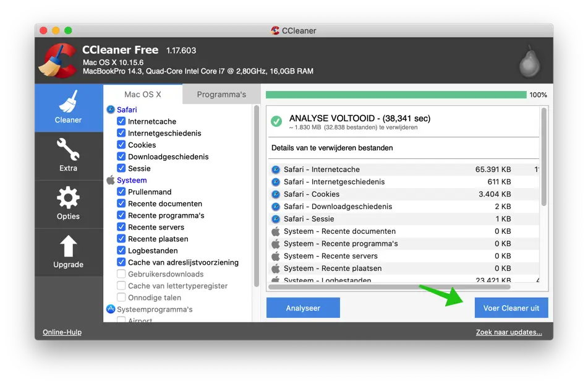Uncheck the Recente servers checkbox

coord(121,227)
